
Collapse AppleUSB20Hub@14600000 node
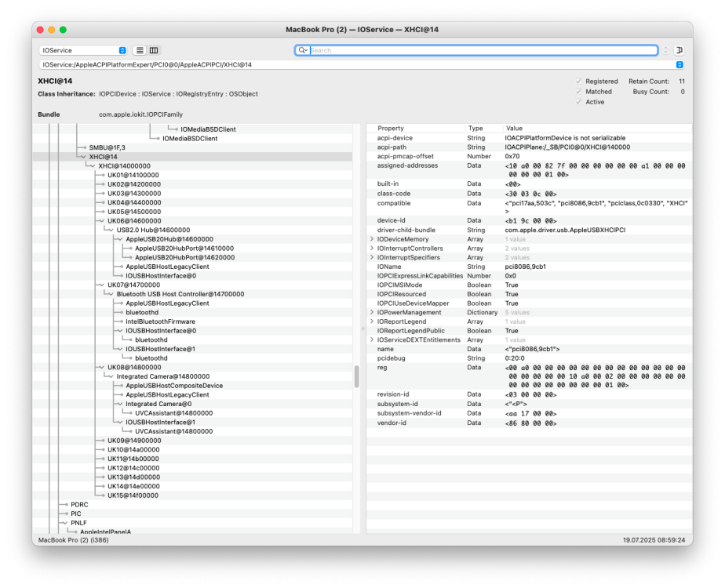[x=120, y=239]
